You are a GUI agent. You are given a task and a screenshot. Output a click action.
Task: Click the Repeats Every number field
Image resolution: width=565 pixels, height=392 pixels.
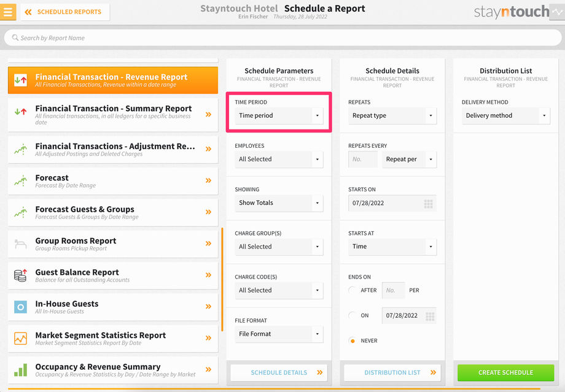click(x=363, y=159)
